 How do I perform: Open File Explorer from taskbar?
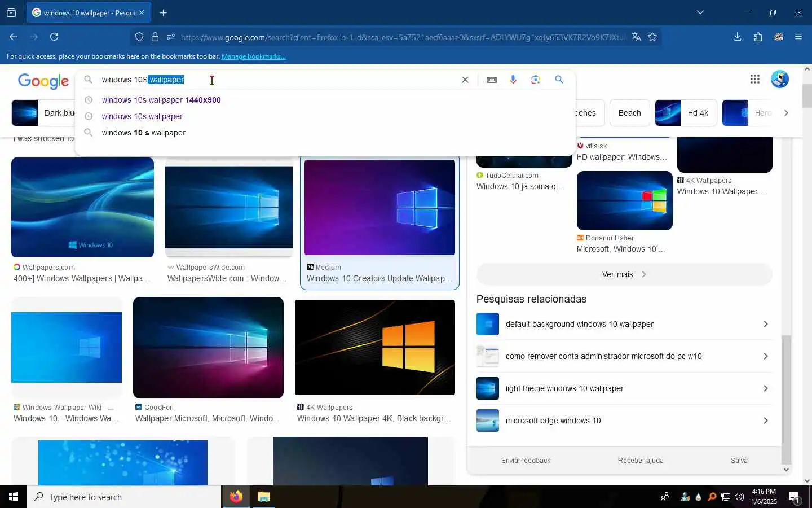coord(263,497)
